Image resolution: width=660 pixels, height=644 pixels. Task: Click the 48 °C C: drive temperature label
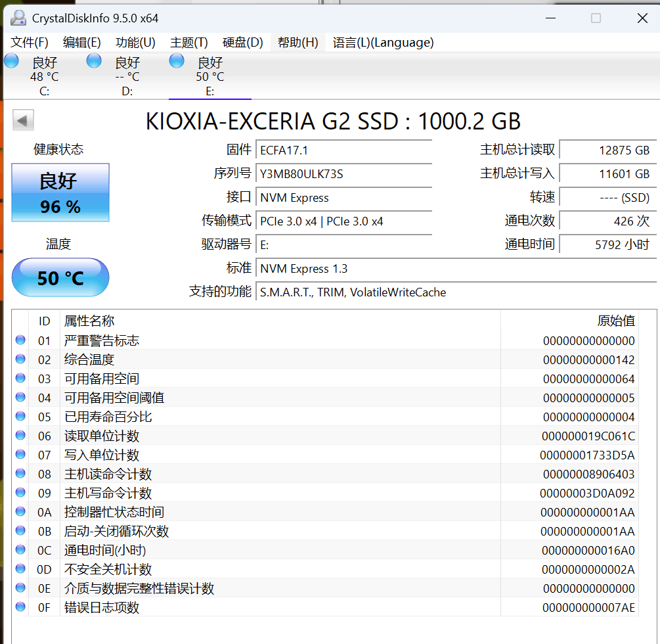tap(44, 77)
